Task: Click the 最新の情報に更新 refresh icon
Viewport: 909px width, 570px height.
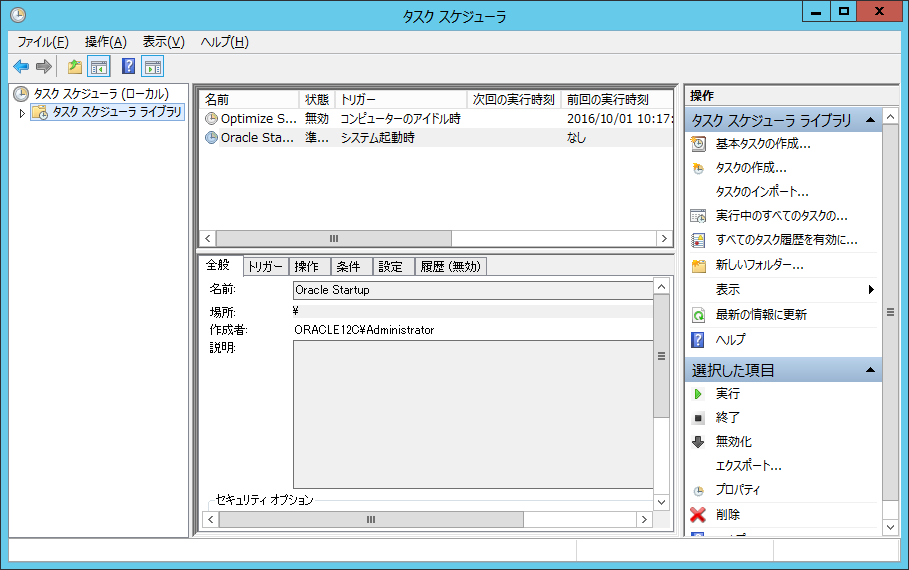Action: coord(698,315)
